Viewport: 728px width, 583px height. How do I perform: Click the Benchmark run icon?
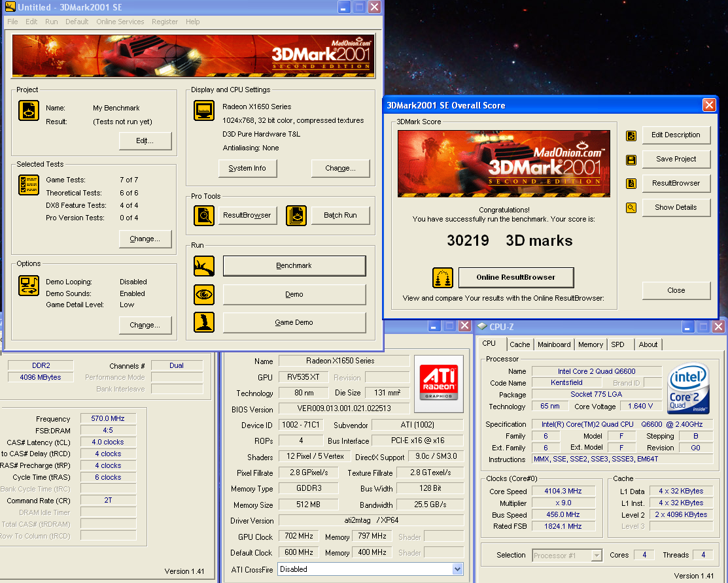204,266
